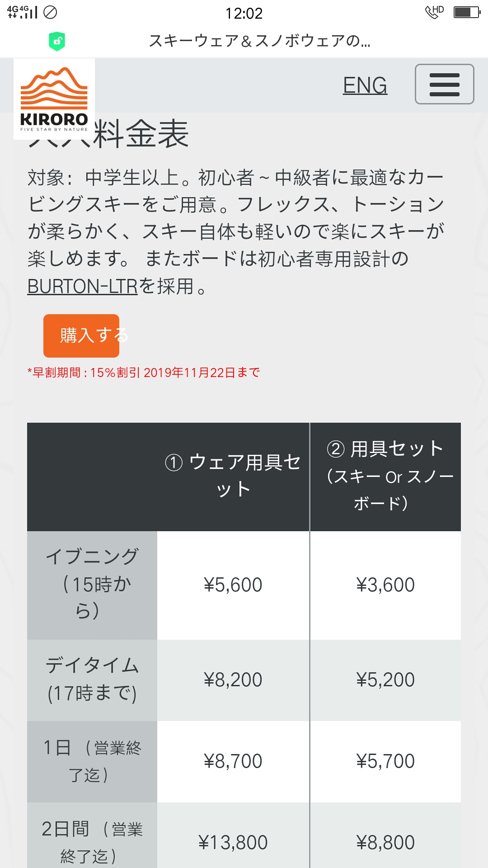Viewport: 488px width, 868px height.
Task: Tap the 4G signal strength icon
Action: tap(23, 12)
